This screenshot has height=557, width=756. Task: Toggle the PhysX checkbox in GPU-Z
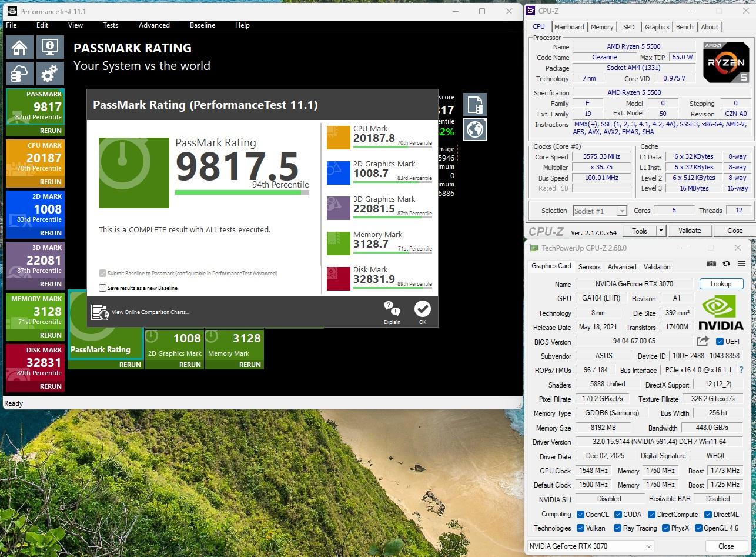(665, 528)
